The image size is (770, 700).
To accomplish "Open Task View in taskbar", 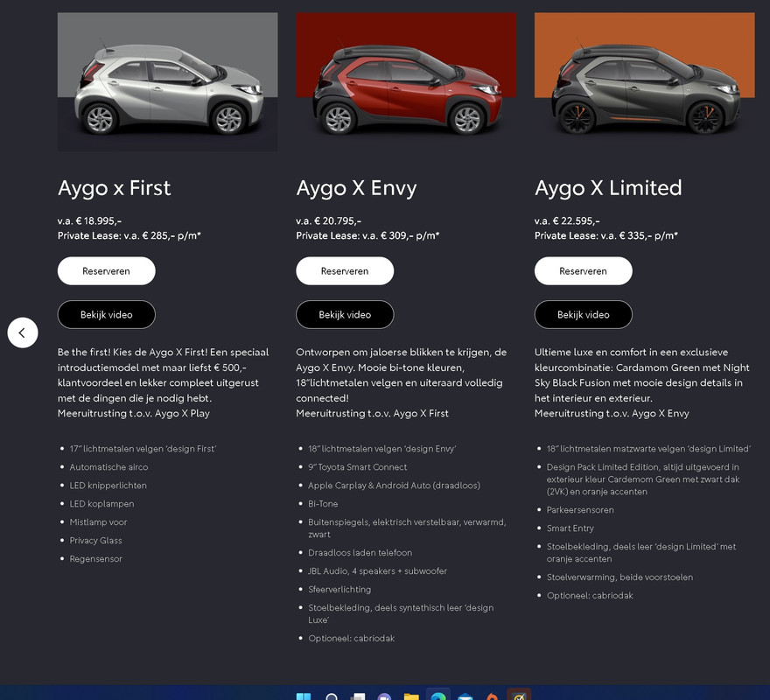I will coord(358,696).
